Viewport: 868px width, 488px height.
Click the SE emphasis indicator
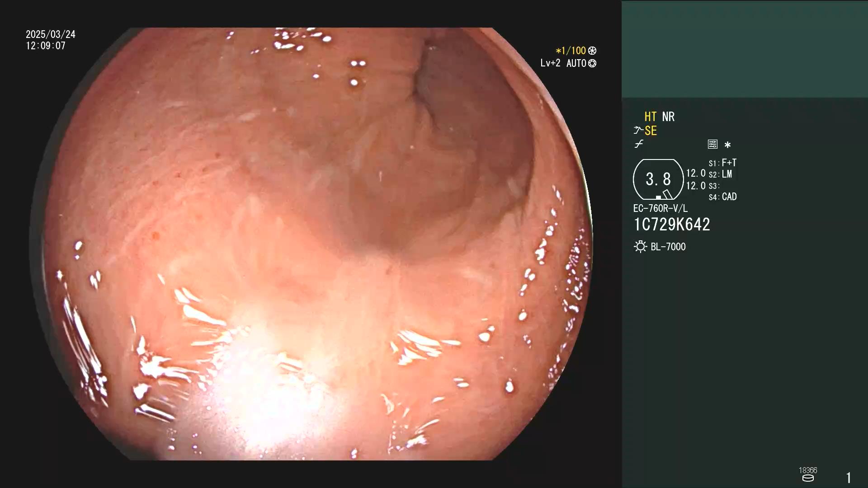coord(651,131)
